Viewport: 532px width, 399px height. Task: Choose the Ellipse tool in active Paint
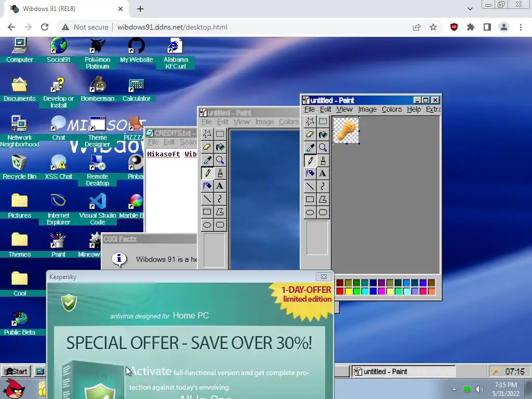(310, 212)
